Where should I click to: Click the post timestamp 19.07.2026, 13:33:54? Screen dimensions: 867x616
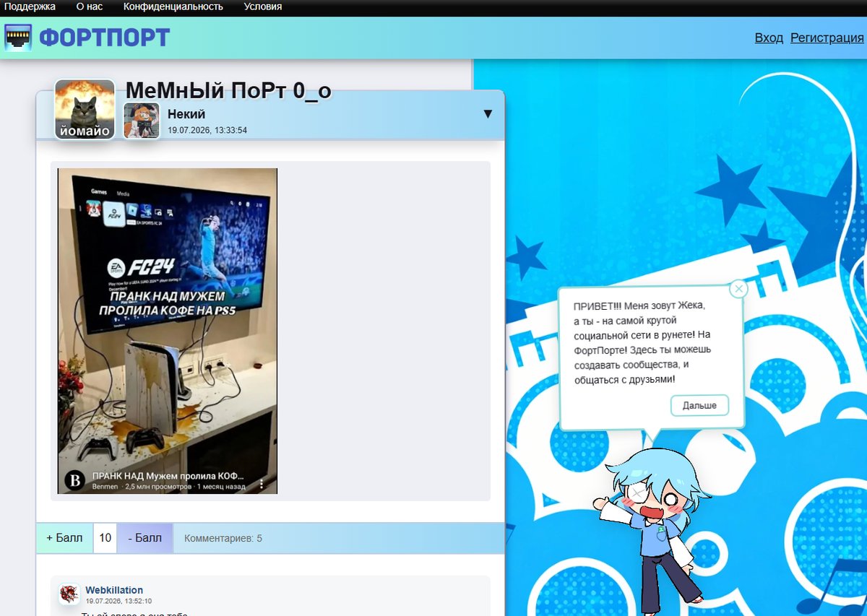click(x=207, y=130)
